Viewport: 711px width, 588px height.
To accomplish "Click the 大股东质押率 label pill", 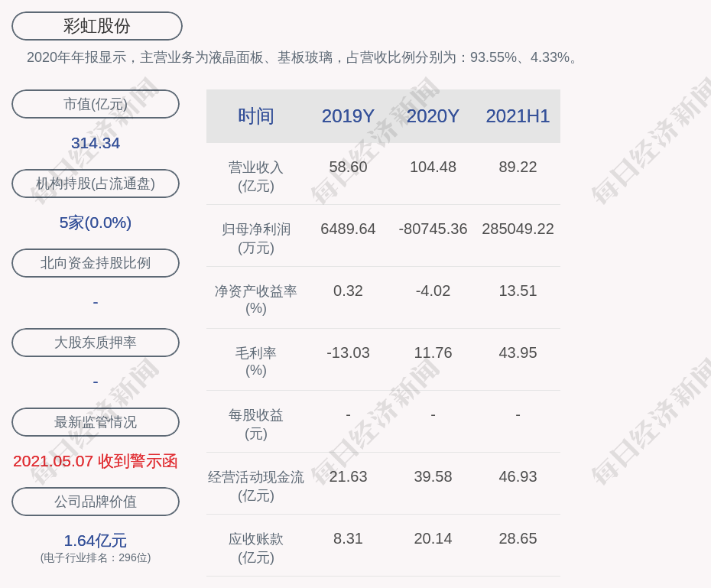I will pyautogui.click(x=96, y=343).
